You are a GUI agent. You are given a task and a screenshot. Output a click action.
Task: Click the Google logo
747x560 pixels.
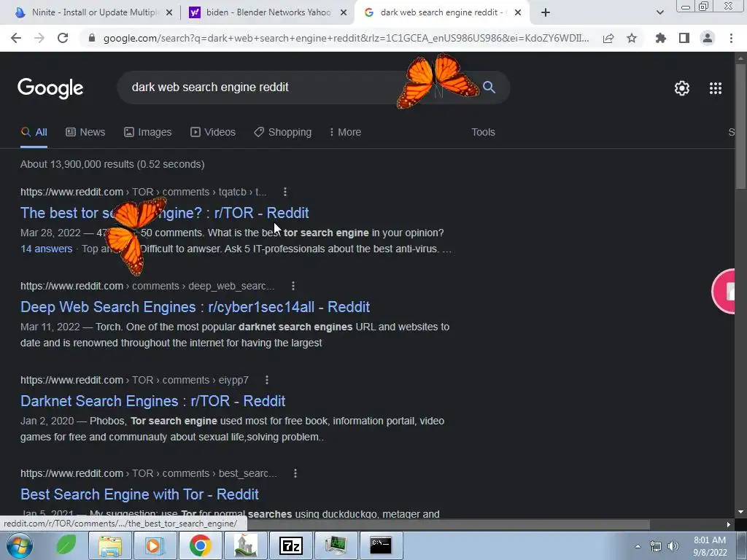pyautogui.click(x=50, y=88)
